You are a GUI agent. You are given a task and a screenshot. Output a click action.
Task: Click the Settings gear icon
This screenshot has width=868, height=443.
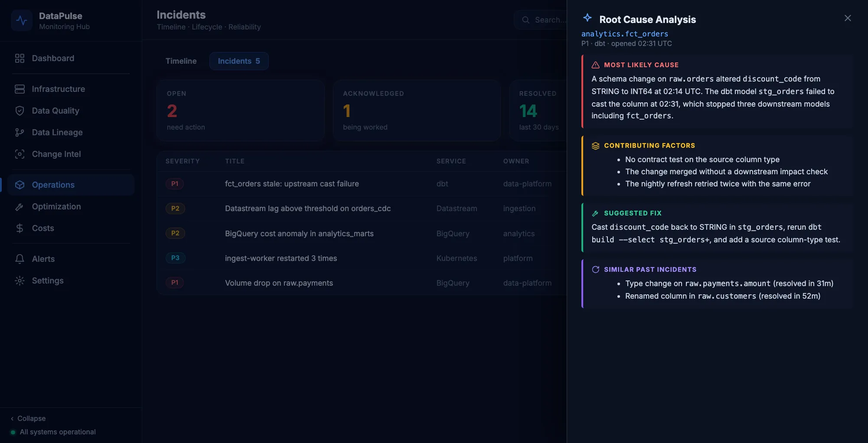tap(20, 280)
